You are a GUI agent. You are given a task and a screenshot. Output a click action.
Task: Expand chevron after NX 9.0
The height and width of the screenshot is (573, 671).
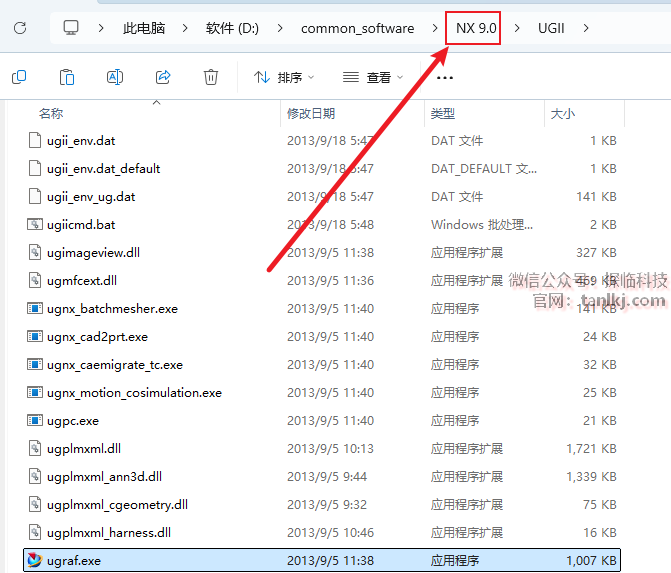[517, 28]
